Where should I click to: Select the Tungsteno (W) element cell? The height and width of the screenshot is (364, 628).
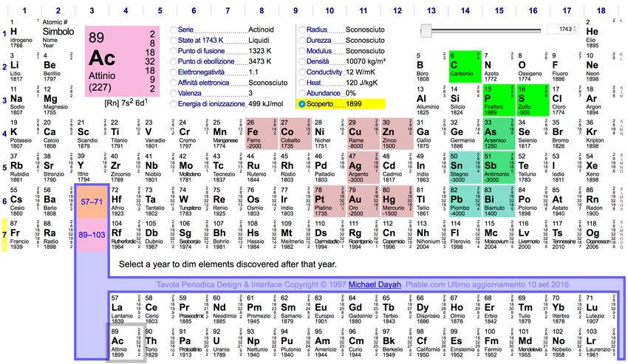click(194, 201)
